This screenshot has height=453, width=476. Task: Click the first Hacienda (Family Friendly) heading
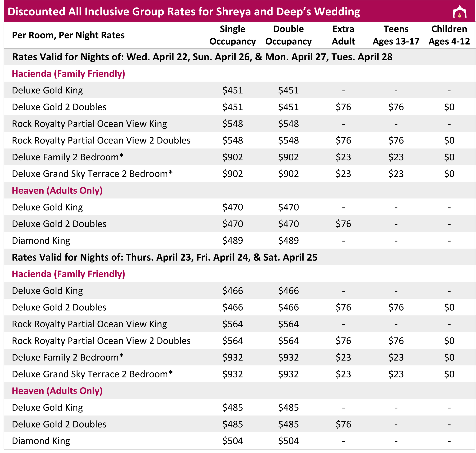point(68,74)
